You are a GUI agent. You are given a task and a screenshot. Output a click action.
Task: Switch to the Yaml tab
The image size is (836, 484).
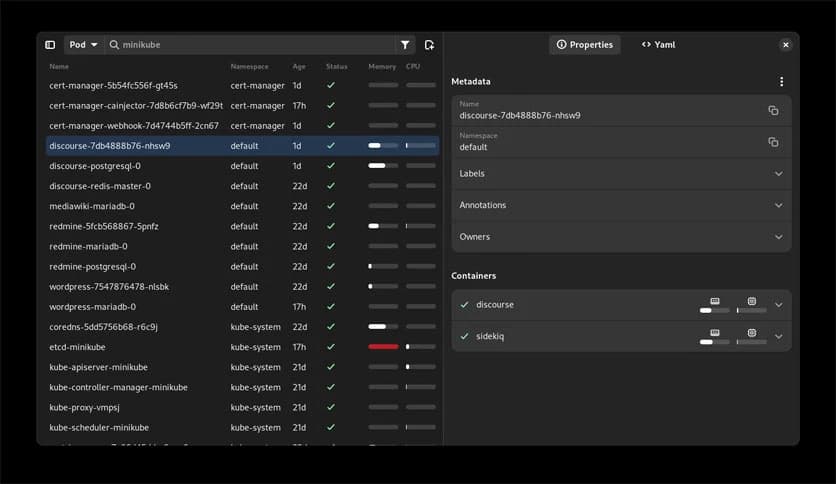point(658,45)
